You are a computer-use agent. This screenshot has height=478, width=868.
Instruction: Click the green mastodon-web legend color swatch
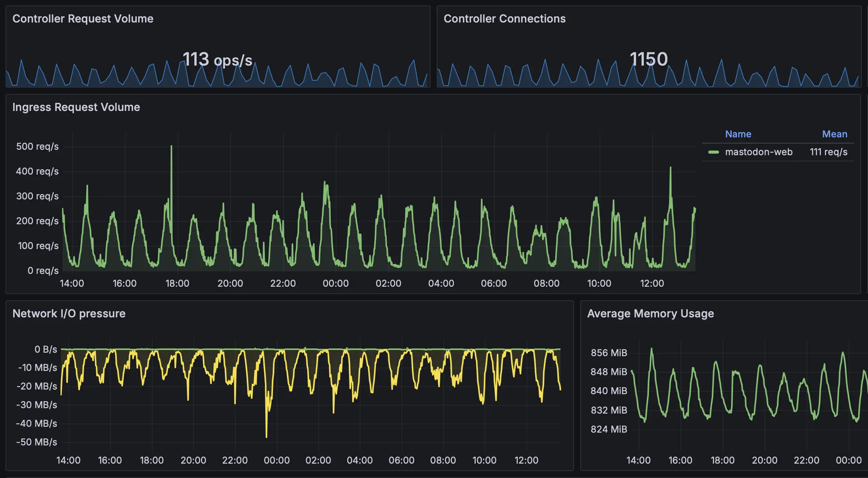713,152
